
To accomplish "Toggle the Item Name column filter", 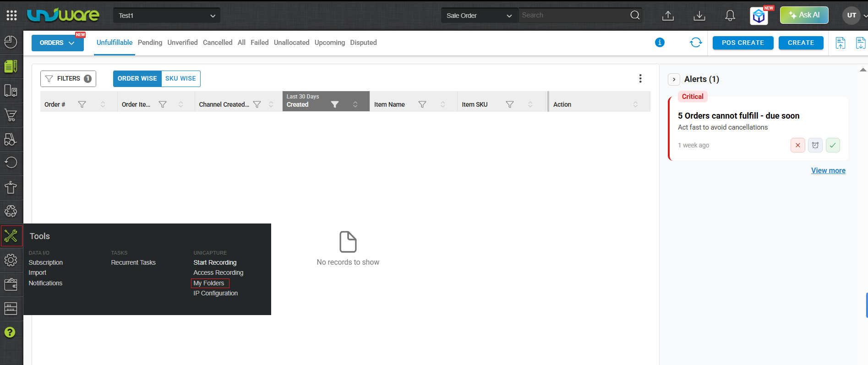I will tap(422, 104).
